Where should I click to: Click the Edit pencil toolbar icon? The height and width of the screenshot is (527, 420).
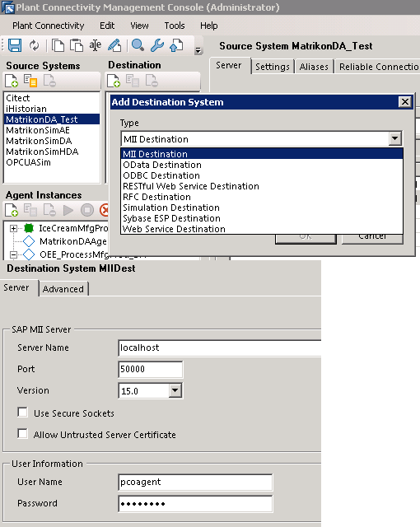pyautogui.click(x=114, y=45)
